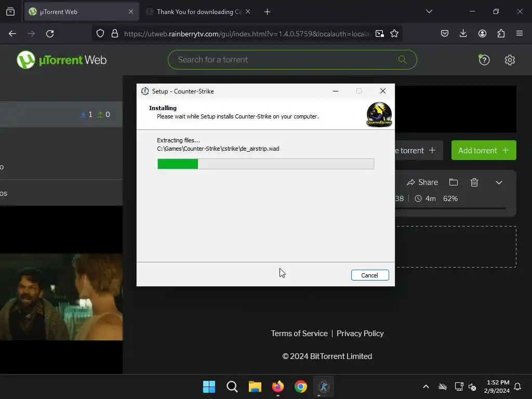Viewport: 532px width, 399px height.
Task: Click the torrent download progress bar
Action: pos(450,208)
